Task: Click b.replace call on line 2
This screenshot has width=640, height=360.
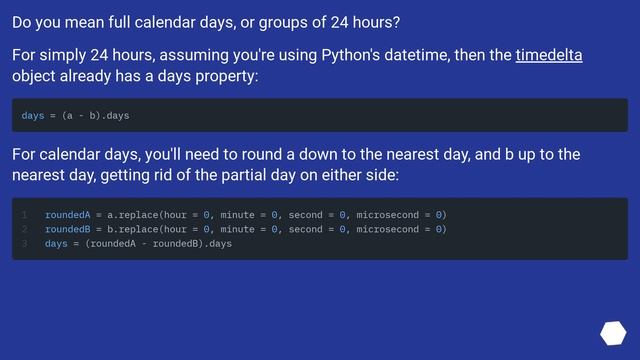Action: coord(135,229)
